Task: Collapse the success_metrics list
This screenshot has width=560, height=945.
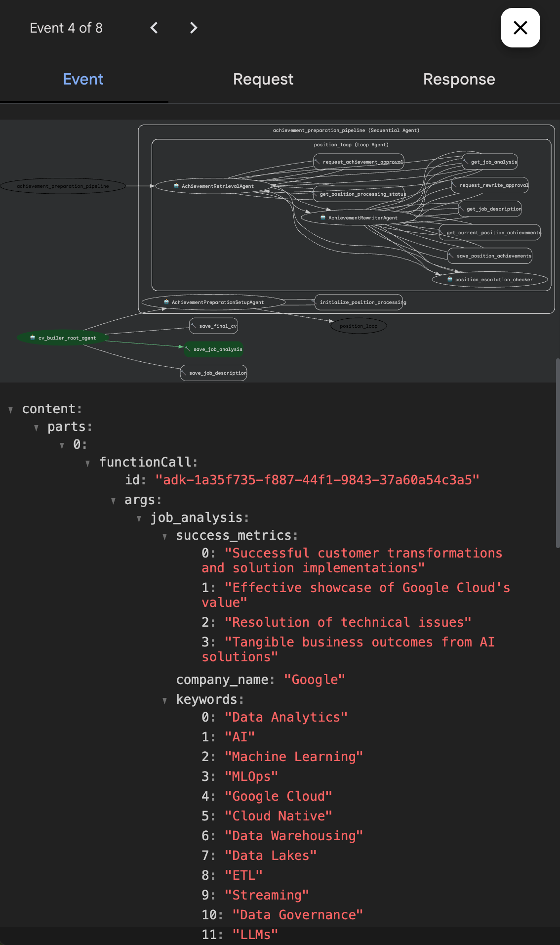Action: tap(165, 536)
